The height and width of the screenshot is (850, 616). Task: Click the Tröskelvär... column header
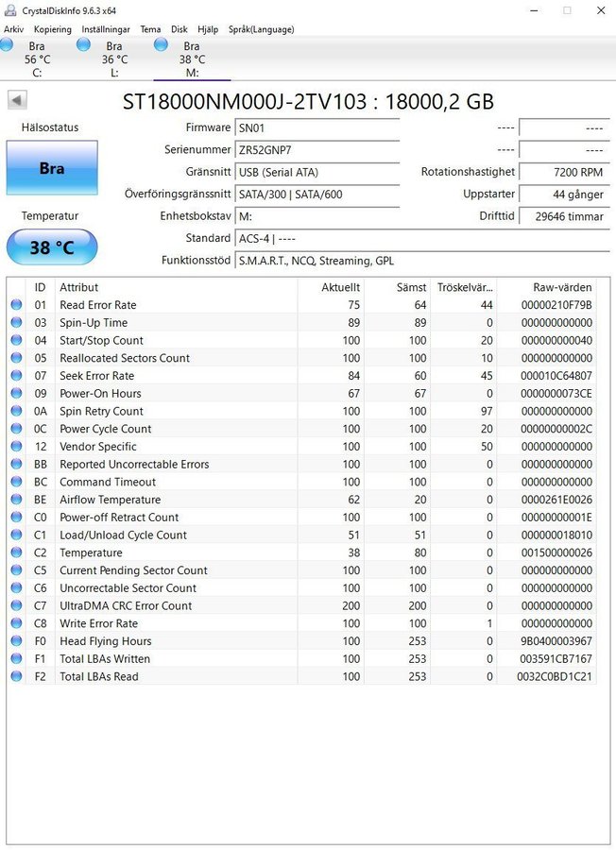[x=464, y=287]
